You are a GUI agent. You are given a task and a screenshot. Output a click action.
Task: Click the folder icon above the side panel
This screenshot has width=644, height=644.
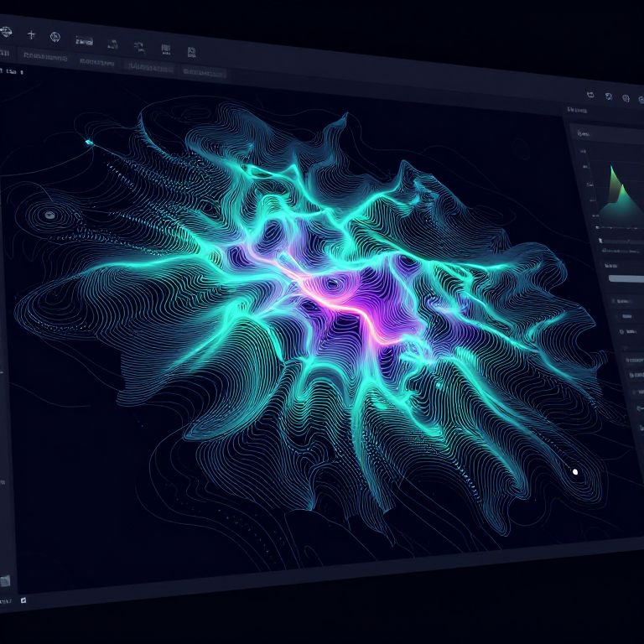coord(590,96)
